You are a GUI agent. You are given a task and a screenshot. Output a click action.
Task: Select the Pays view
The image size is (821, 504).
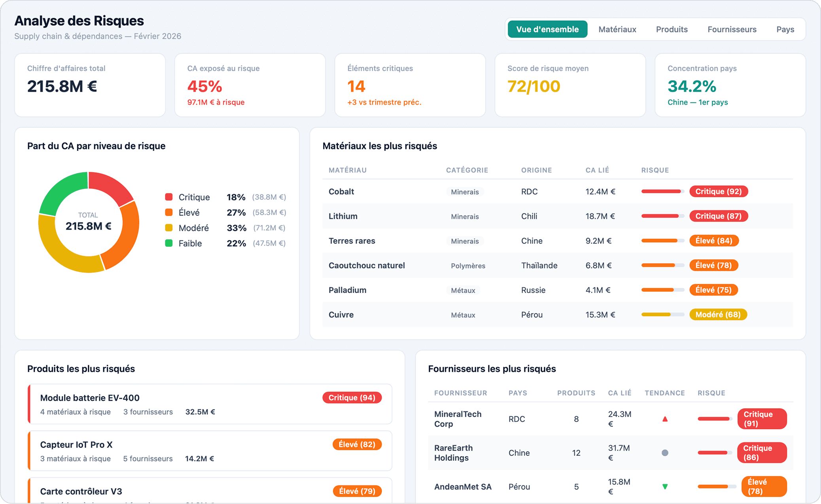[x=785, y=29]
